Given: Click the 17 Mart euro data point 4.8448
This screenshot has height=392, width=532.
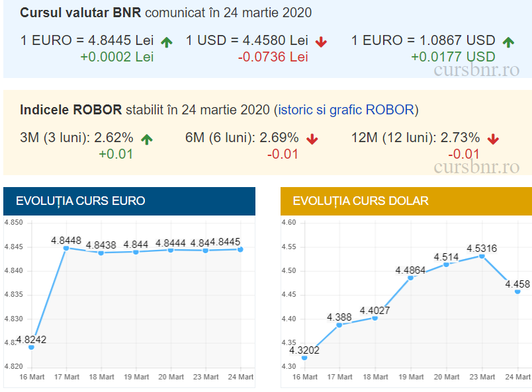Looking at the screenshot, I should click(66, 248).
